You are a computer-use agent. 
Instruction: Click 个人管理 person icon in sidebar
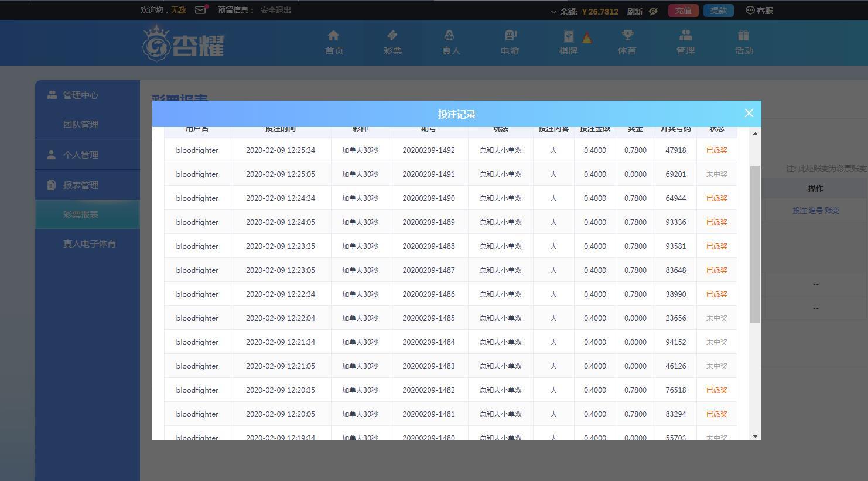52,154
